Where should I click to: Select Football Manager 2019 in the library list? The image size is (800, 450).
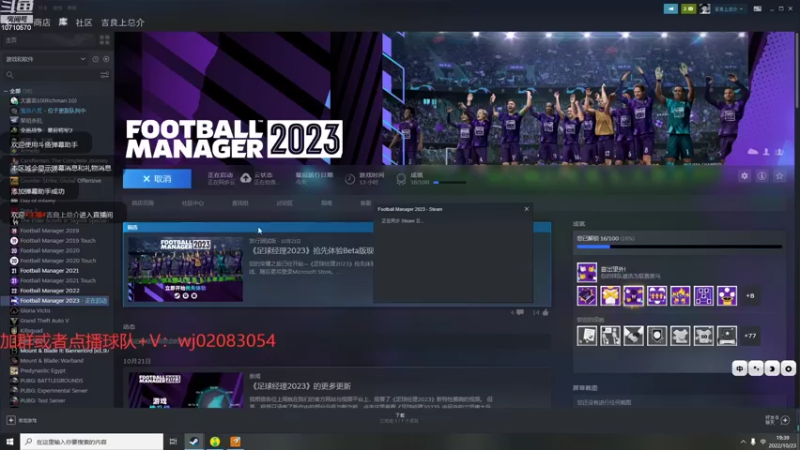[49, 231]
